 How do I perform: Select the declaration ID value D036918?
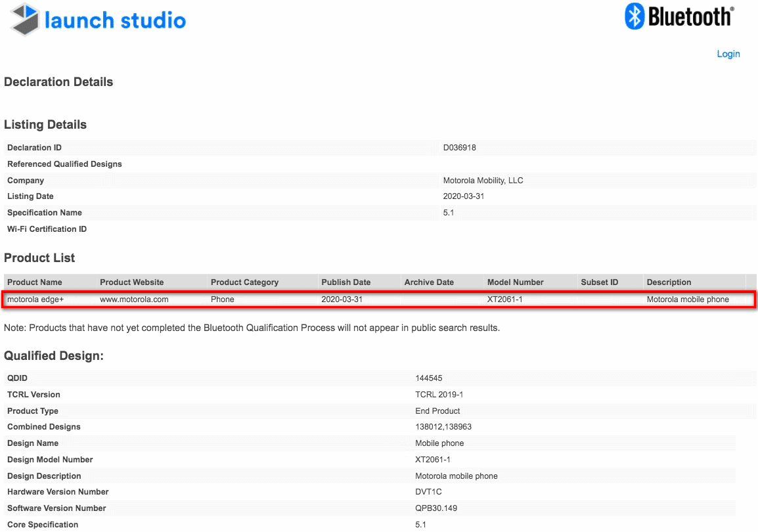click(459, 148)
